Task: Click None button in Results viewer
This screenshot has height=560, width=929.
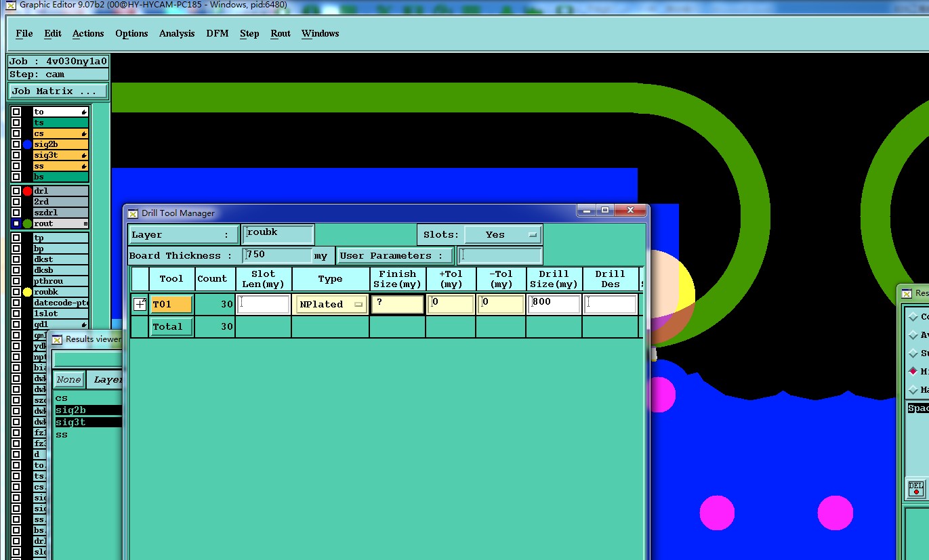Action: click(x=68, y=380)
